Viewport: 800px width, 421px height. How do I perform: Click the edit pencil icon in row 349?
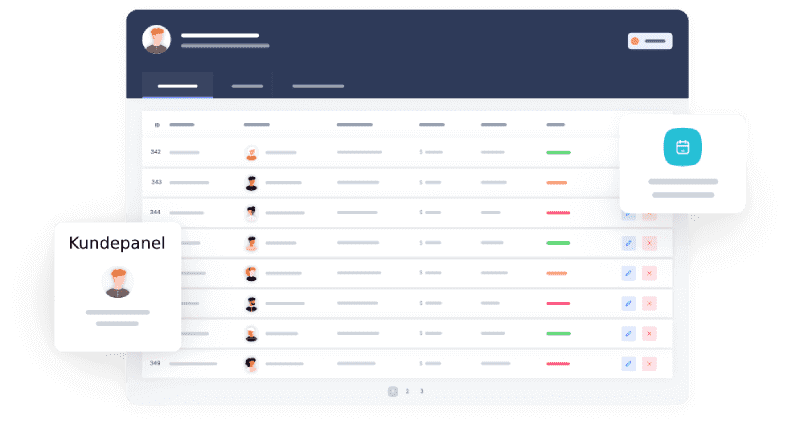(x=628, y=364)
